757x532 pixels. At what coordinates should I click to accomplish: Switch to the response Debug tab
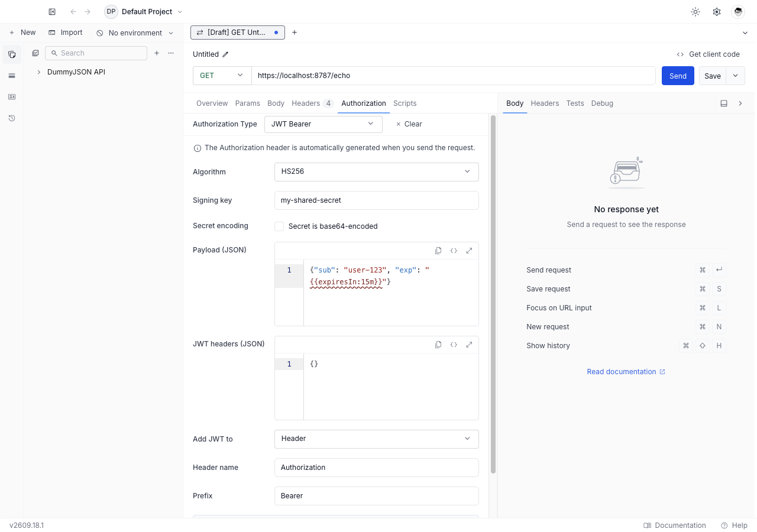tap(602, 103)
